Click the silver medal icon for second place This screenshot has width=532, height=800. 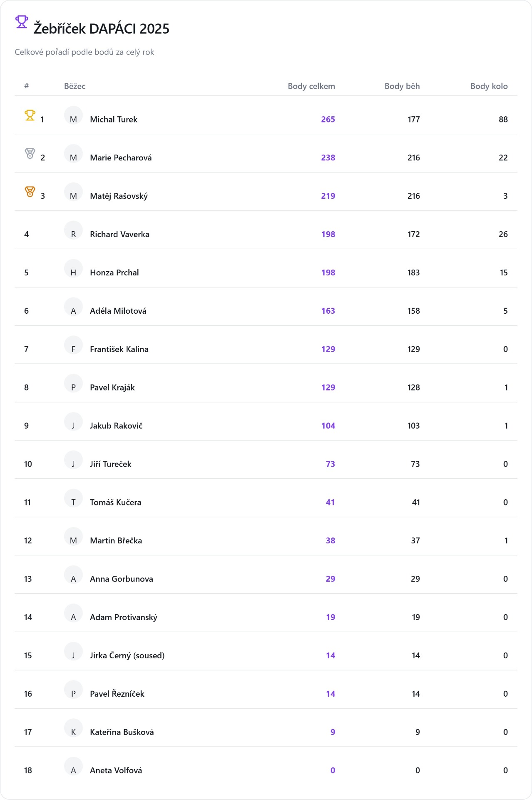[x=30, y=154]
